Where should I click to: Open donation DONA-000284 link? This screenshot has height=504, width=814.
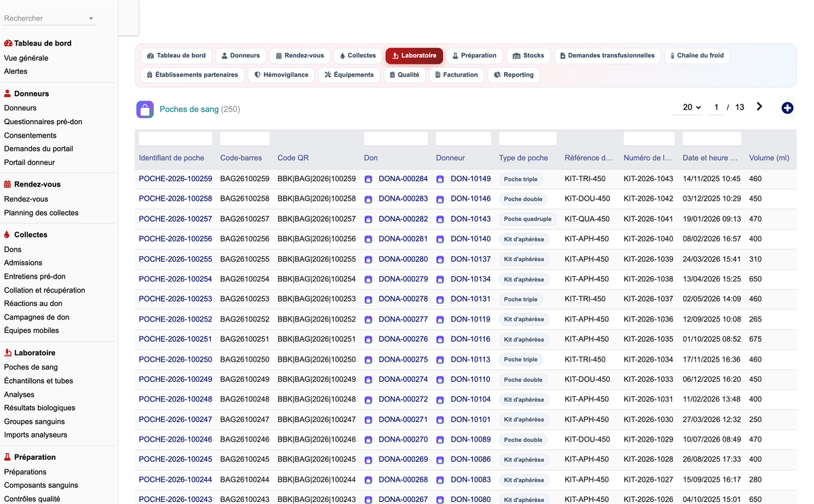tap(403, 179)
